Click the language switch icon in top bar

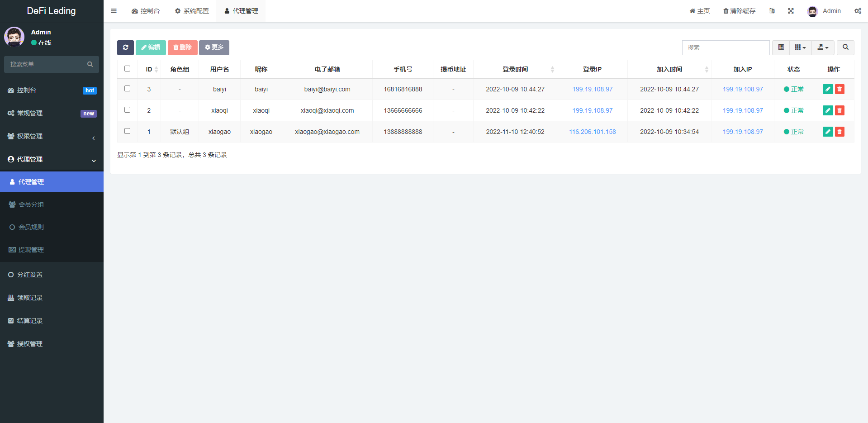click(x=772, y=10)
